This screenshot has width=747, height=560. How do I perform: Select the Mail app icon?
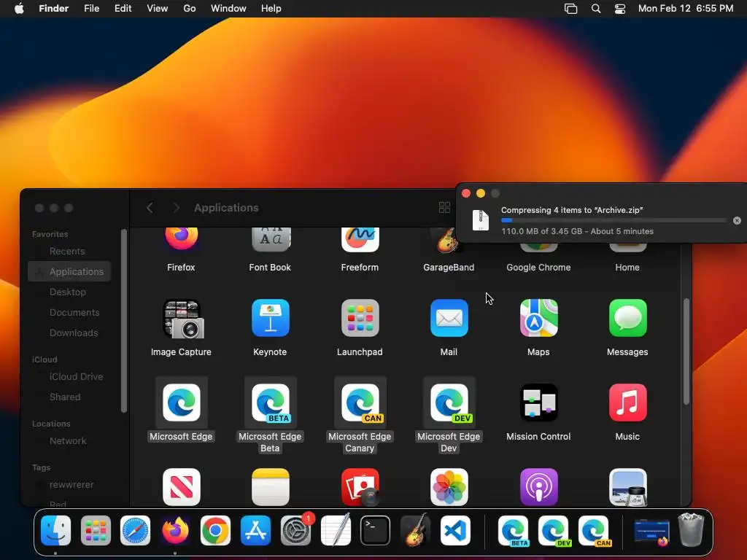pyautogui.click(x=449, y=318)
